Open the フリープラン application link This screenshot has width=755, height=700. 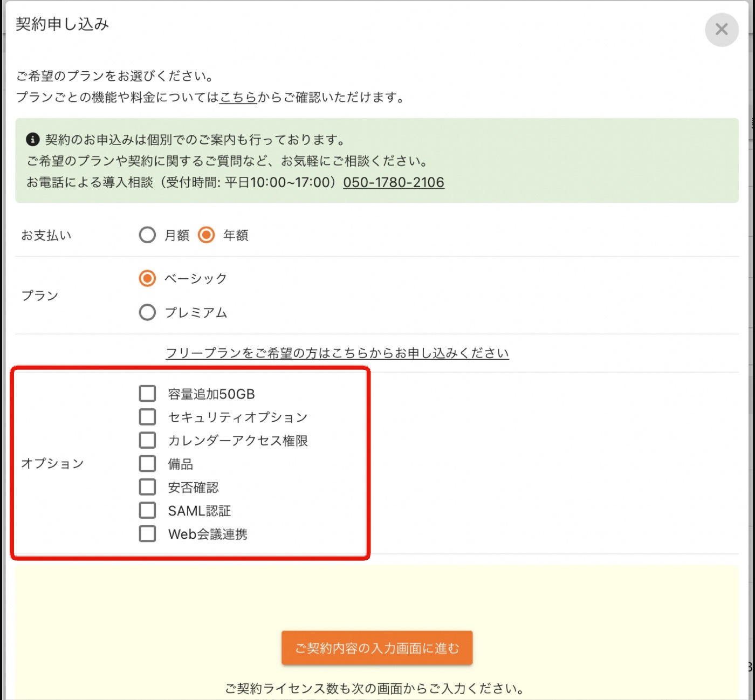pos(337,353)
